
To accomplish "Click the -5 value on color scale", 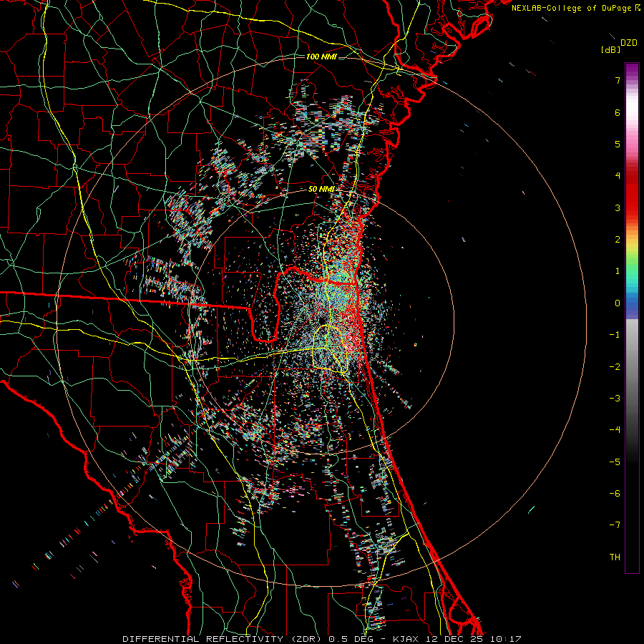I will (615, 462).
